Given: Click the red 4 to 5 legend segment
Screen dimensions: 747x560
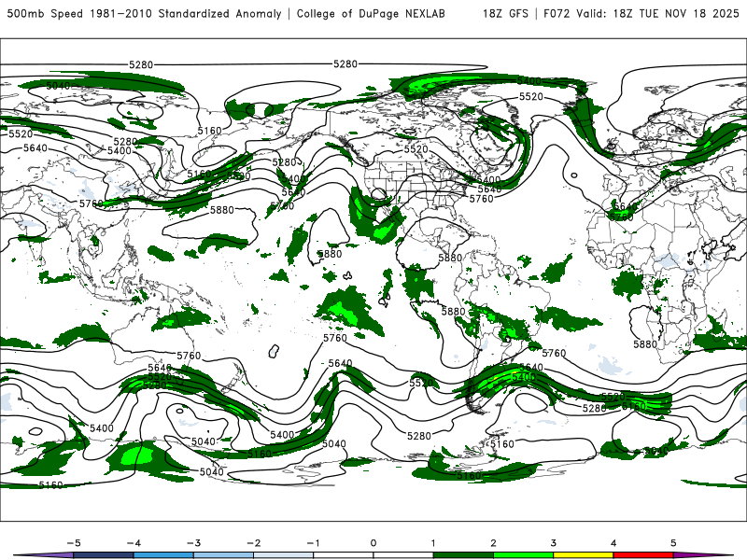Looking at the screenshot, I should (643, 555).
